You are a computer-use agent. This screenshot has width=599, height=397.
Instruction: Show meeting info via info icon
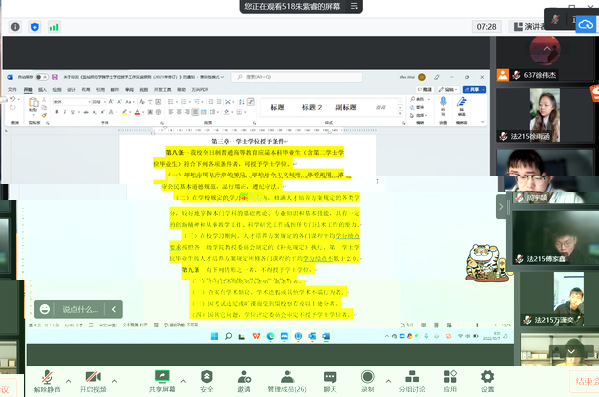(x=15, y=27)
